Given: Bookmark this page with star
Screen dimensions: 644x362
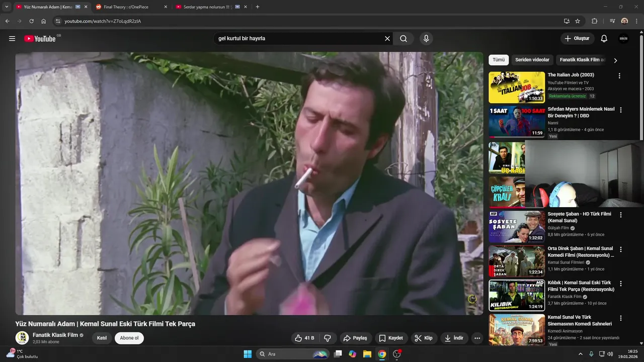Looking at the screenshot, I should [x=578, y=21].
